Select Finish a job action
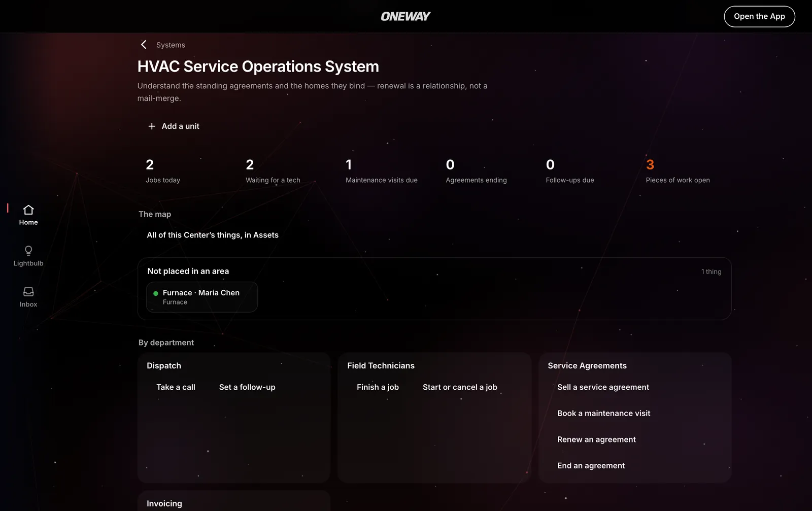This screenshot has width=812, height=511. point(378,387)
